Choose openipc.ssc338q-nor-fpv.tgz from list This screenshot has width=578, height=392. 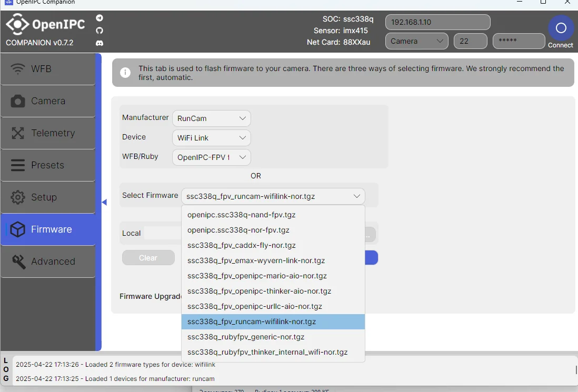[273, 230]
